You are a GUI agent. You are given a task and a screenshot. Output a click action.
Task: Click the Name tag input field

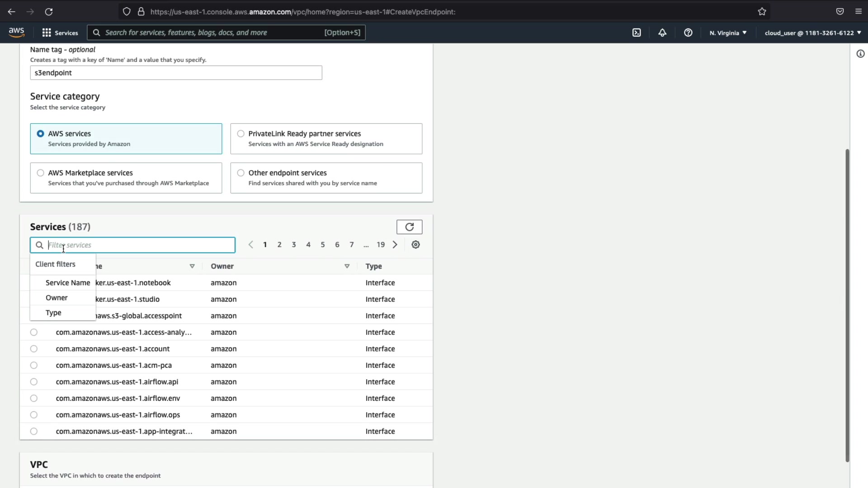(x=176, y=73)
